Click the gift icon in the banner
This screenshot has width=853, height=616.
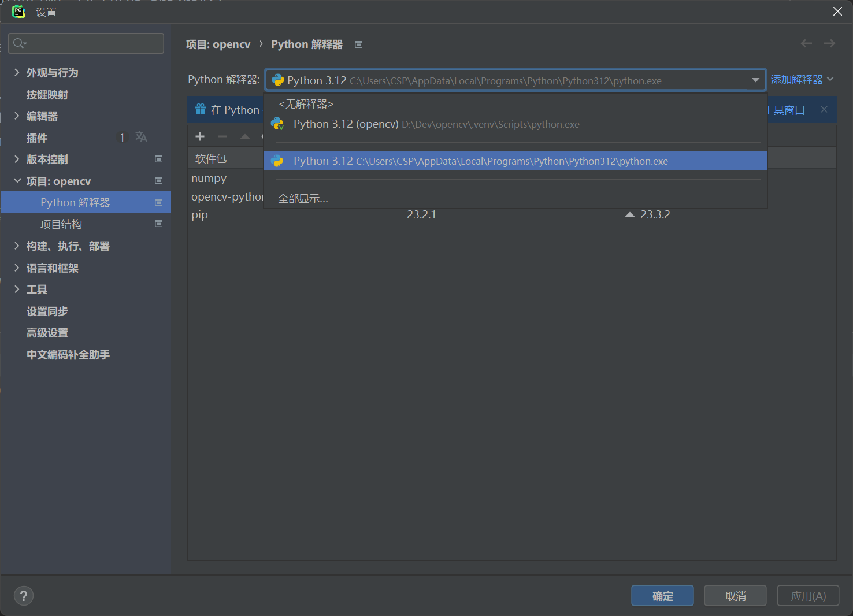pyautogui.click(x=201, y=109)
